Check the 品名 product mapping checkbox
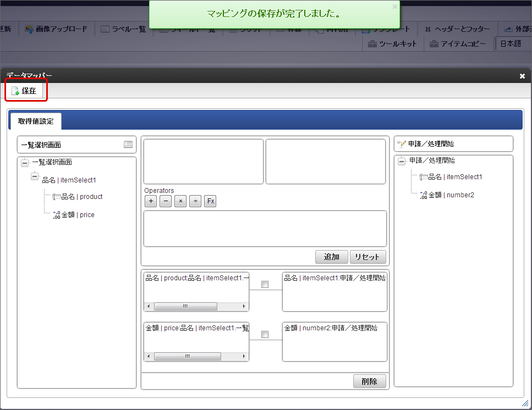This screenshot has width=532, height=410. (265, 285)
